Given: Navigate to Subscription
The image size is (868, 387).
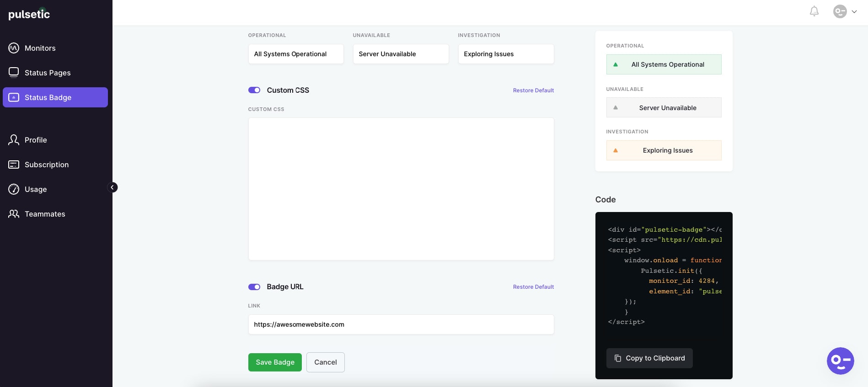Looking at the screenshot, I should [55, 164].
